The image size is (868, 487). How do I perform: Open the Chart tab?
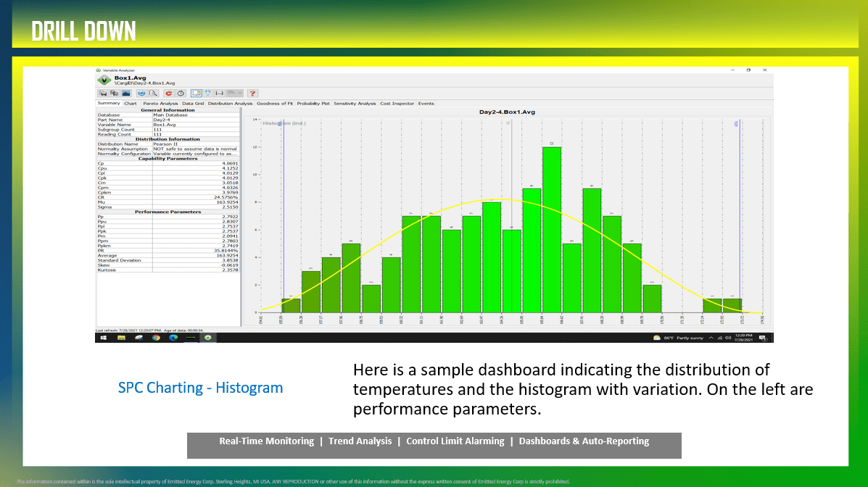(130, 104)
